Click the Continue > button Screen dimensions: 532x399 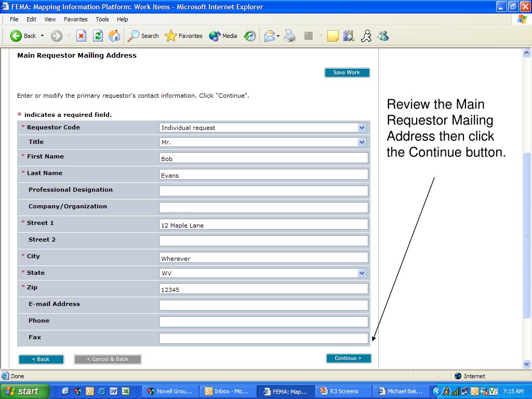point(349,358)
